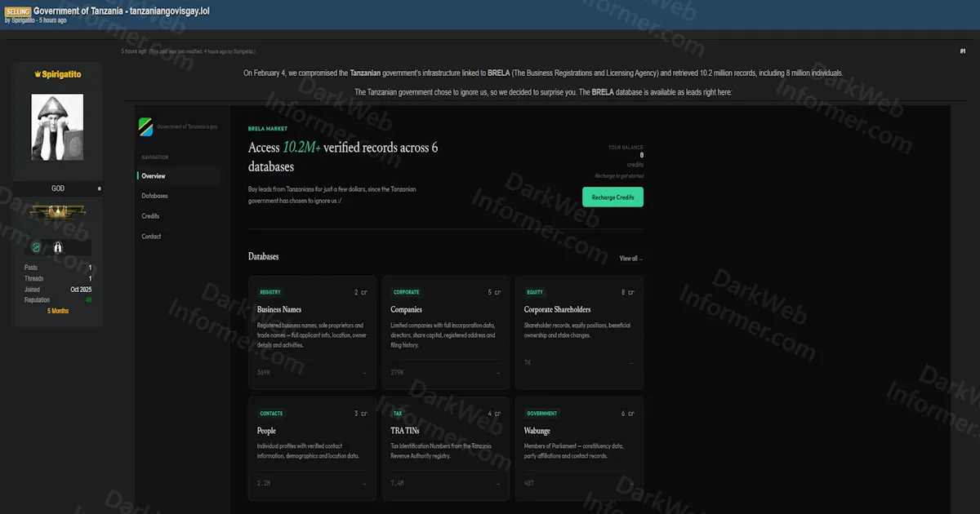Image resolution: width=980 pixels, height=514 pixels.
Task: Select the golden winged crown award badge
Action: (59, 212)
